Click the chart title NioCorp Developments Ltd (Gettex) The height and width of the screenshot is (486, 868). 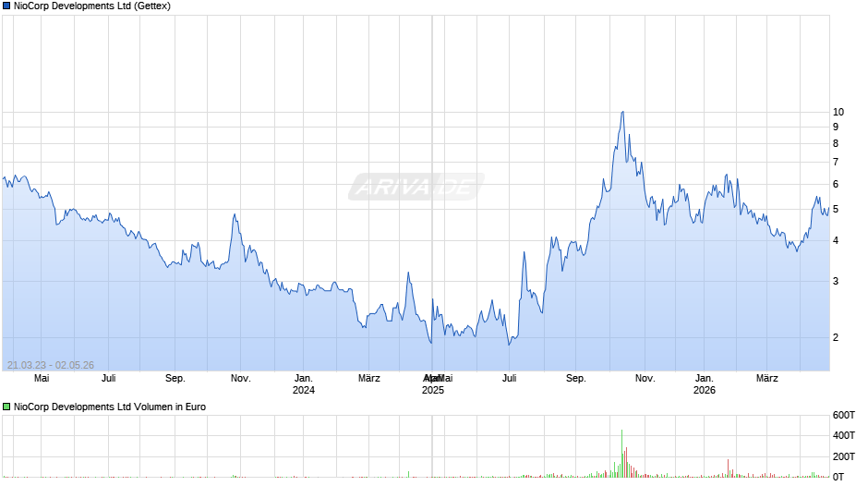point(92,6)
